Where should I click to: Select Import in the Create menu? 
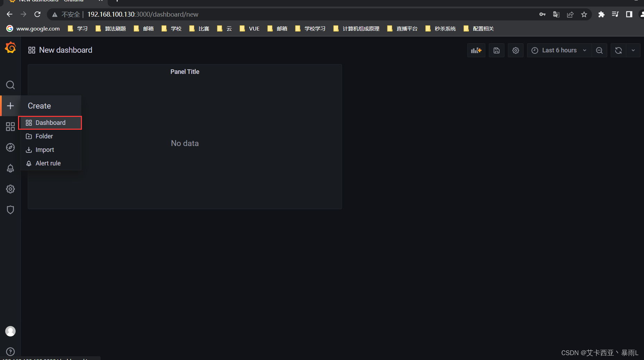pyautogui.click(x=50, y=150)
